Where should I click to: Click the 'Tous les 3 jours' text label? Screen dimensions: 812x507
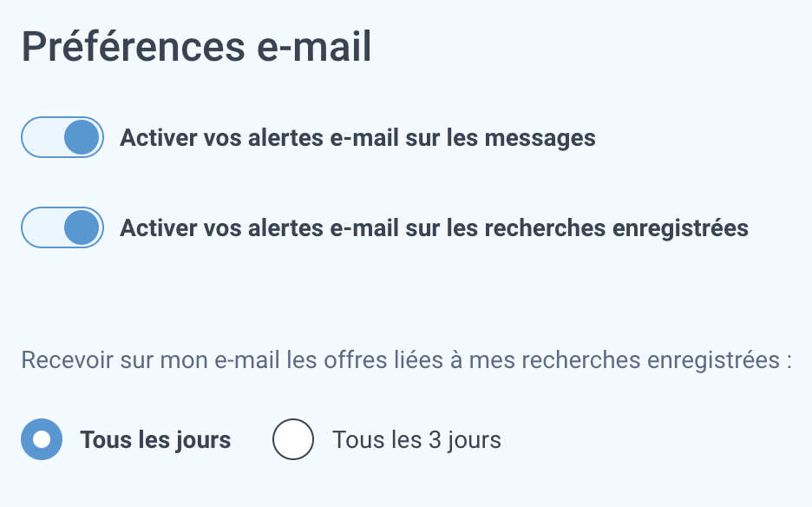tap(417, 439)
